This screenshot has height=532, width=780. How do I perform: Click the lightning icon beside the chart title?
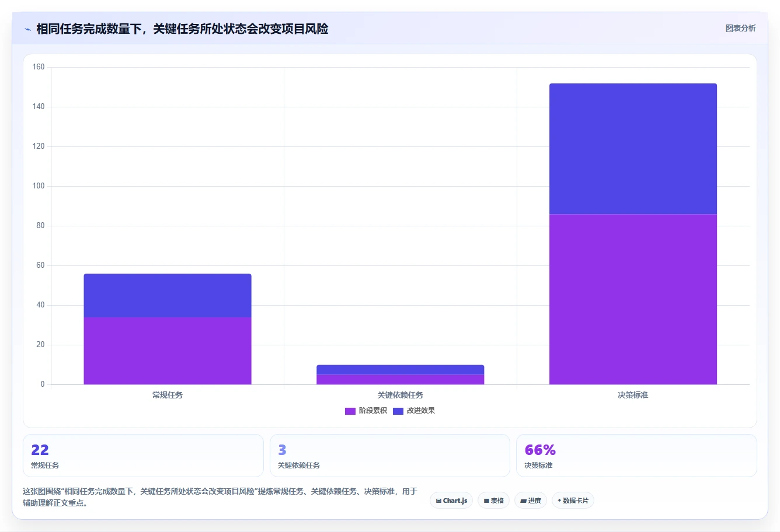tap(27, 29)
